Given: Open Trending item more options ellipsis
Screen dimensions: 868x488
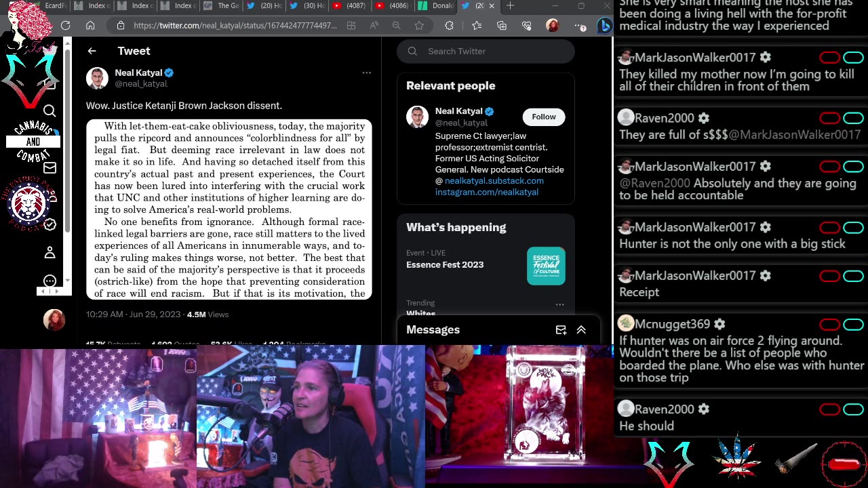Looking at the screenshot, I should click(559, 304).
